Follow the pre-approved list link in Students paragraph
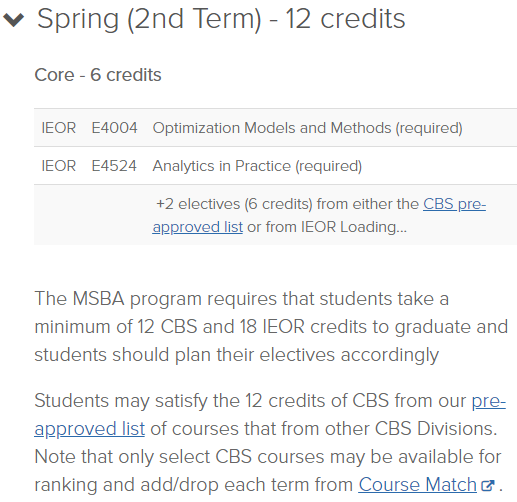This screenshot has width=517, height=502. (x=270, y=414)
